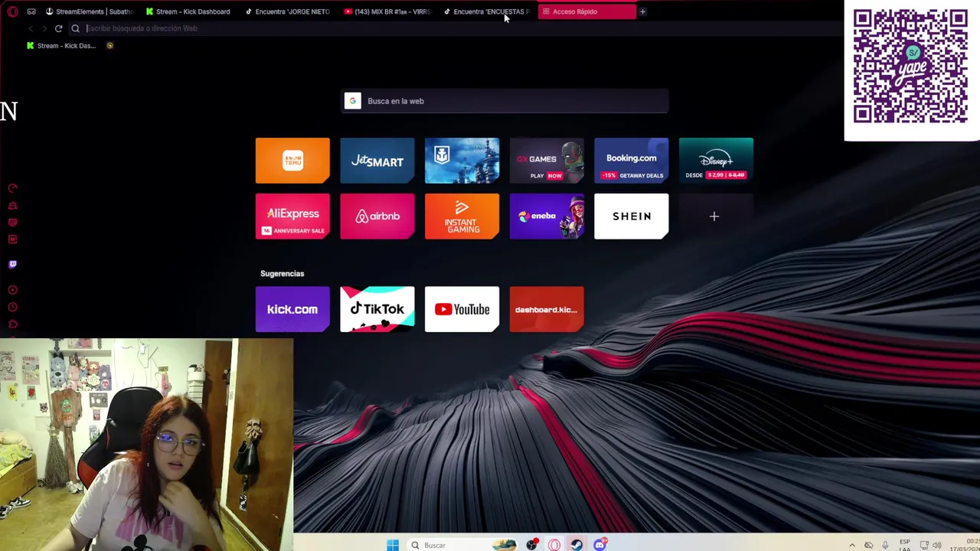Open GX Cleaner sidebar icon
Image resolution: width=980 pixels, height=551 pixels.
[x=12, y=206]
